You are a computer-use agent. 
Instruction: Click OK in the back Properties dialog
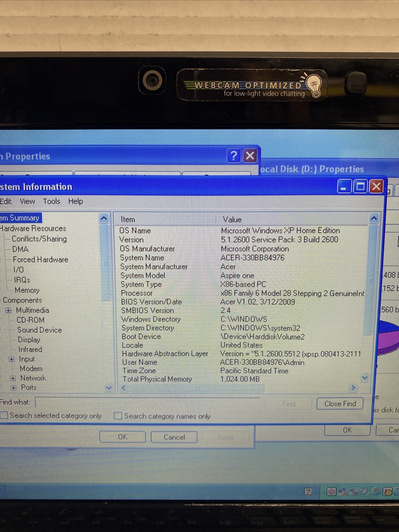(x=122, y=437)
